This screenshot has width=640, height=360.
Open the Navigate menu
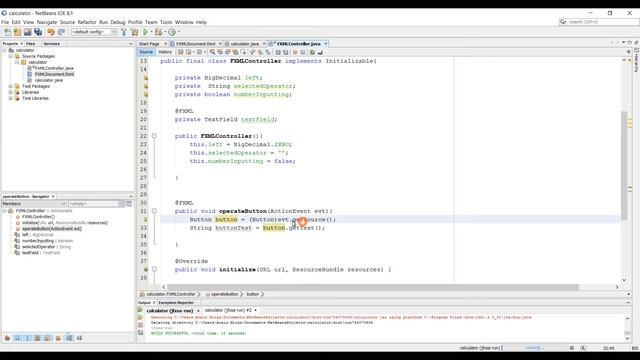coord(47,22)
